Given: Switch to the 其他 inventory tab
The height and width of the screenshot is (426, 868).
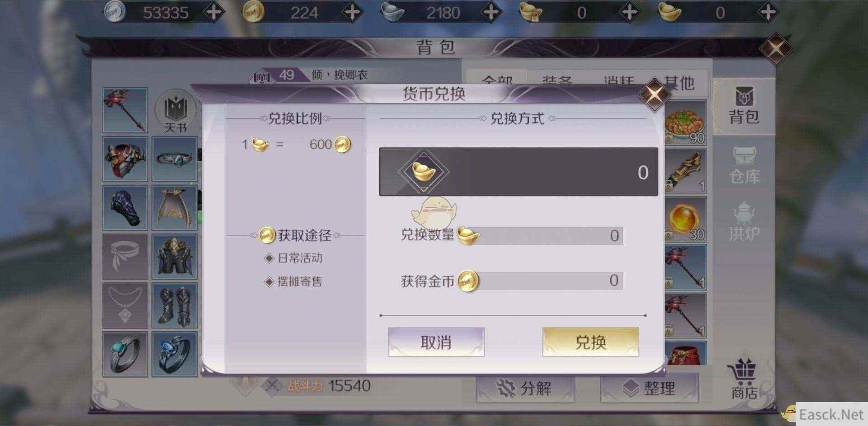Looking at the screenshot, I should pyautogui.click(x=679, y=83).
